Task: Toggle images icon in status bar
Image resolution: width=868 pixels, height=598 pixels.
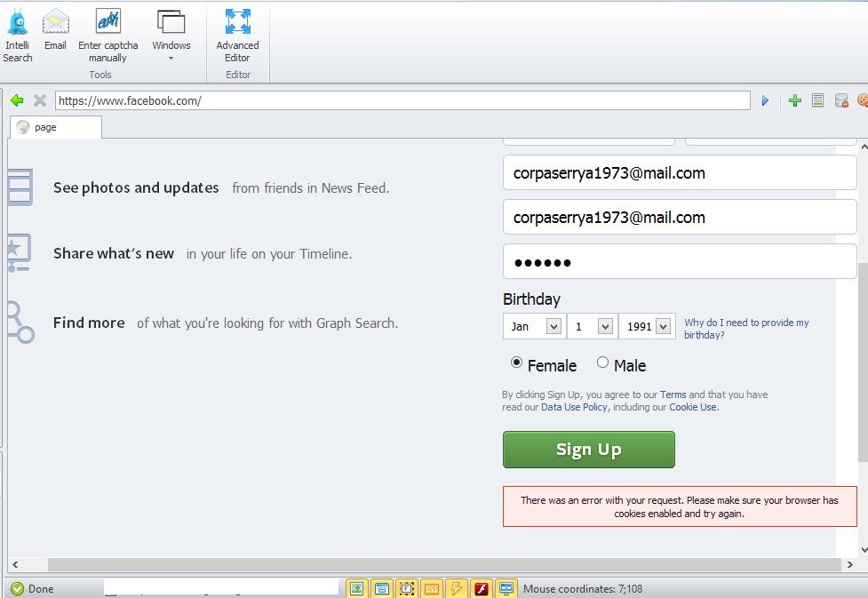Action: (x=356, y=588)
